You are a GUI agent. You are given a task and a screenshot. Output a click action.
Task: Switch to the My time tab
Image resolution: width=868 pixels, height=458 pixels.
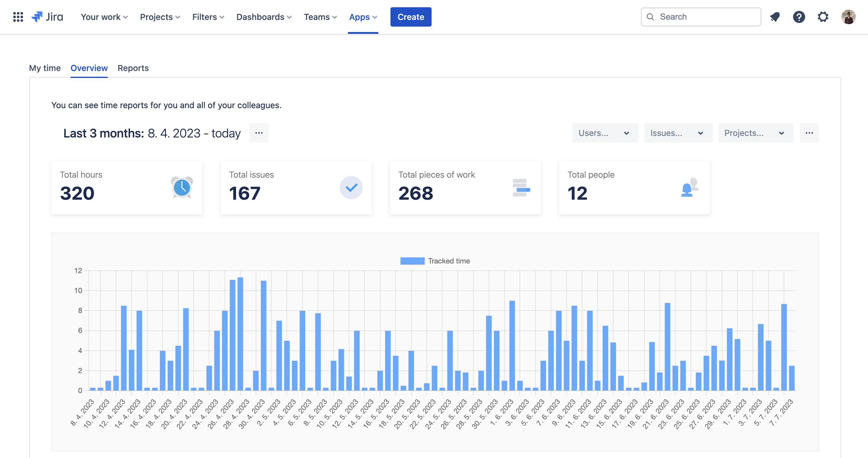[x=45, y=68]
